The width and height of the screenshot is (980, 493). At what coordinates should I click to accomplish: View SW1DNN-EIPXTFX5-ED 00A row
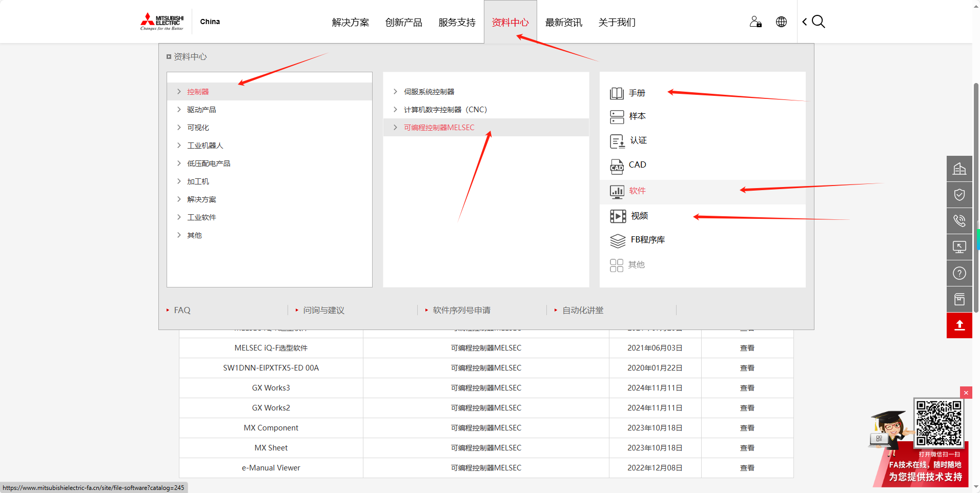(747, 368)
